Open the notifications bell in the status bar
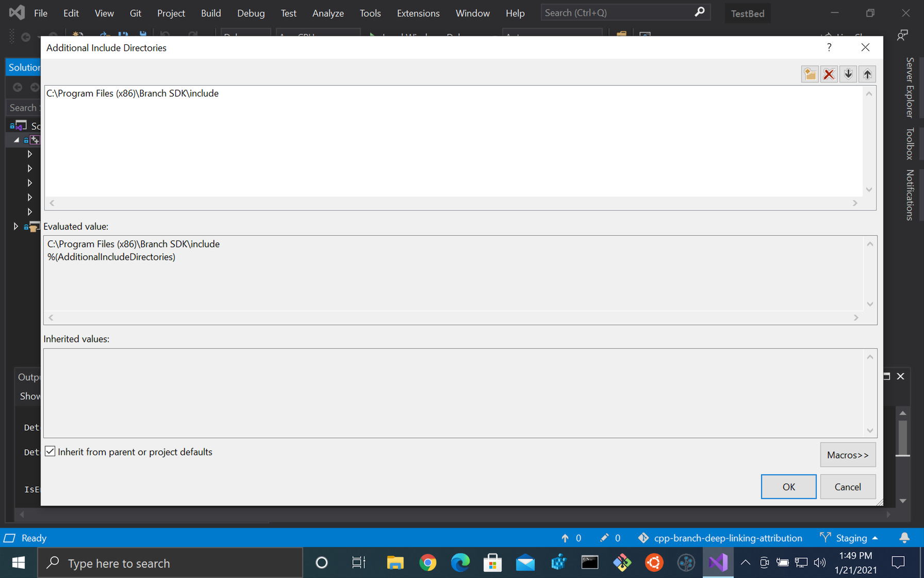The height and width of the screenshot is (578, 924). coord(904,538)
